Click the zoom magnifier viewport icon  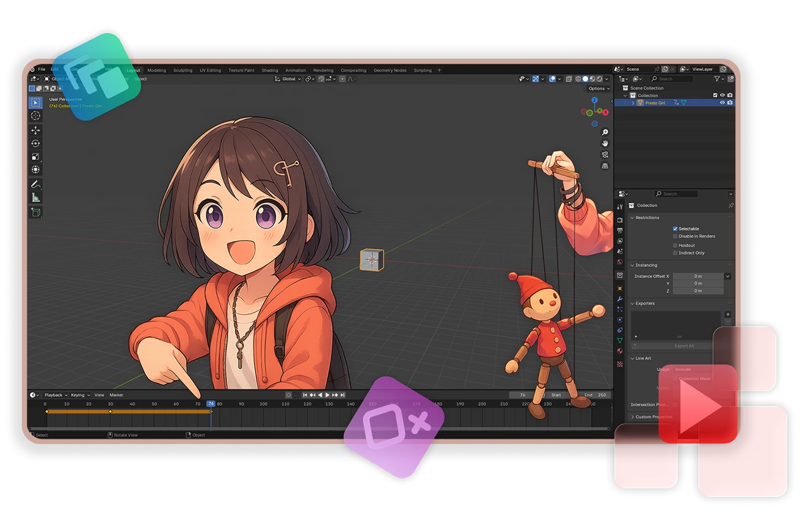(x=605, y=132)
